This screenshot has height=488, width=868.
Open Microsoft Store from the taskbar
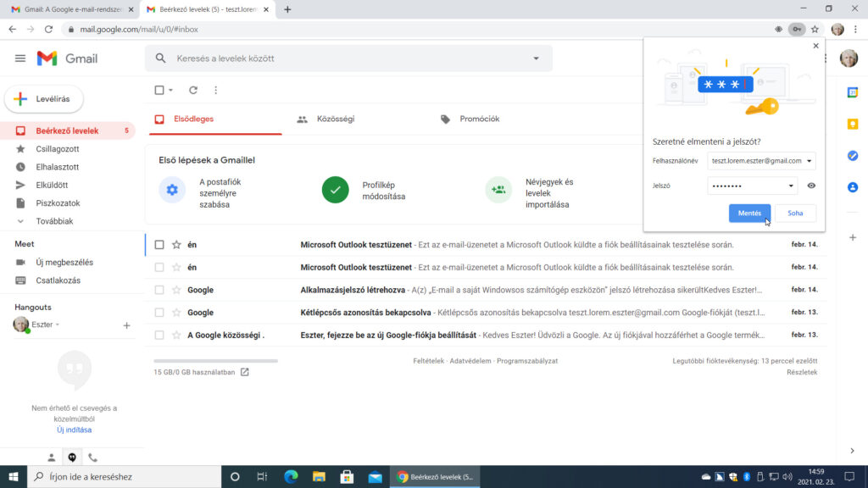click(x=347, y=476)
